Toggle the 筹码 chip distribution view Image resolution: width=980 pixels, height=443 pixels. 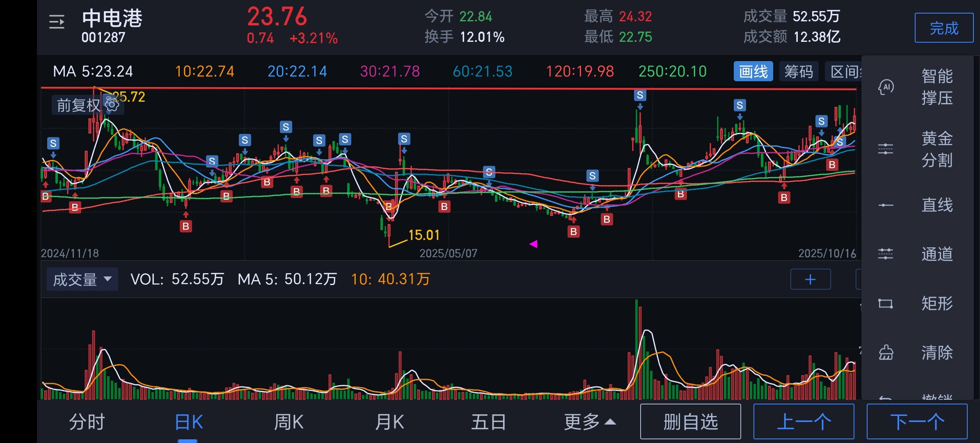(799, 72)
